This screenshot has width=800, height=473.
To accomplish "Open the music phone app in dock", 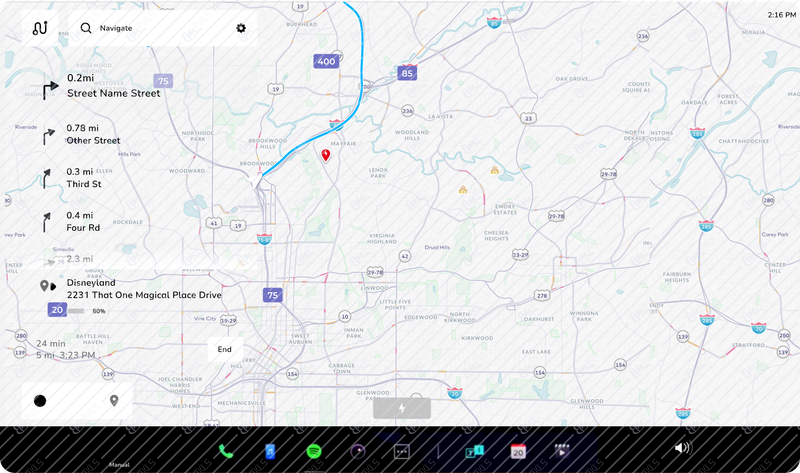I will pyautogui.click(x=270, y=452).
